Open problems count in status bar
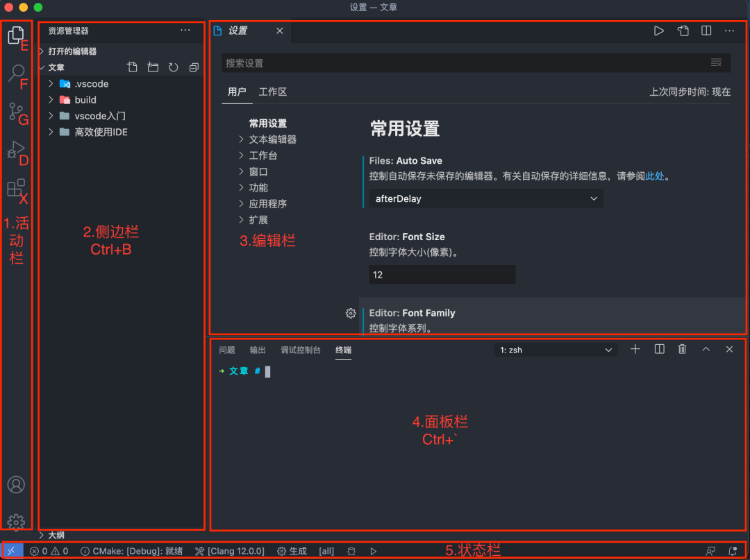750x560 pixels. click(49, 551)
